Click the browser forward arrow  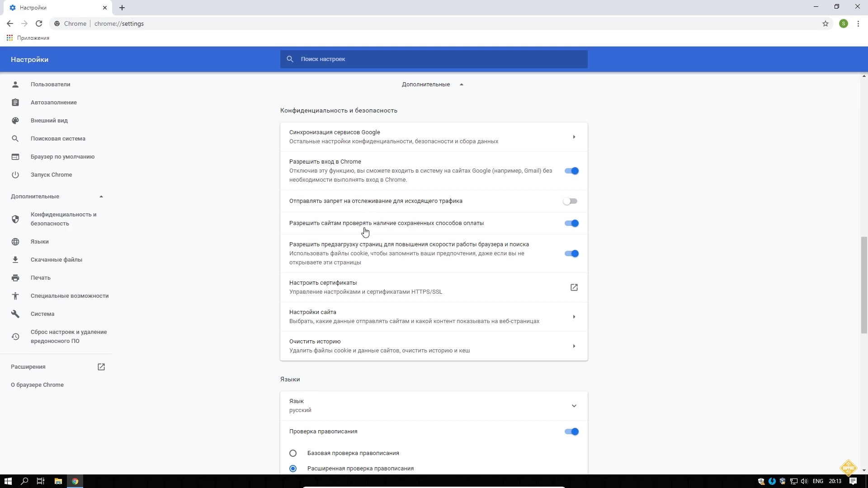tap(24, 23)
